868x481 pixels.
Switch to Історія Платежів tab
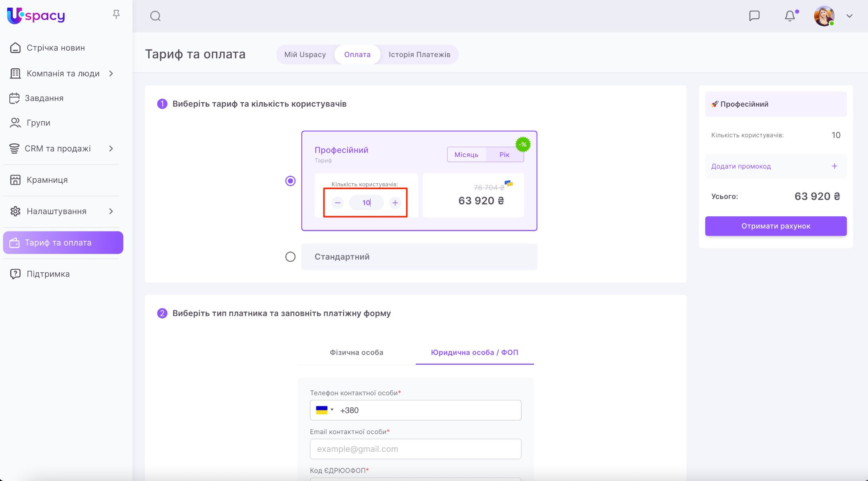tap(419, 54)
